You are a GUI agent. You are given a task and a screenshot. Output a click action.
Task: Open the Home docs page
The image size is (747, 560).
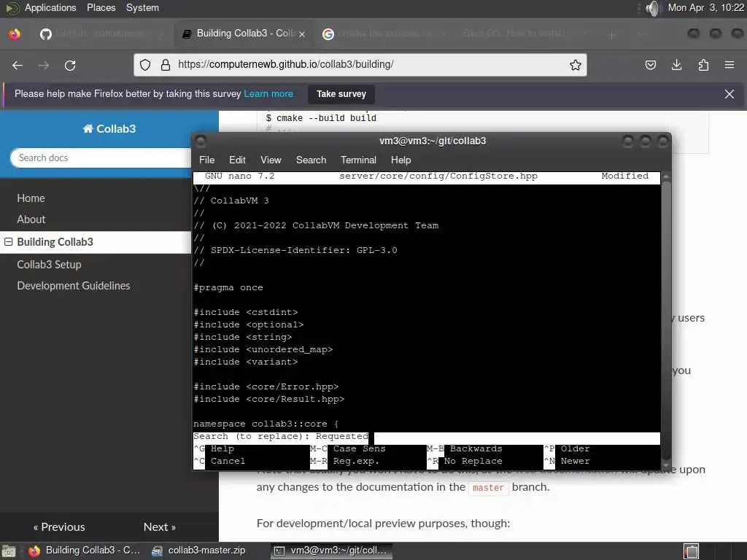point(31,198)
